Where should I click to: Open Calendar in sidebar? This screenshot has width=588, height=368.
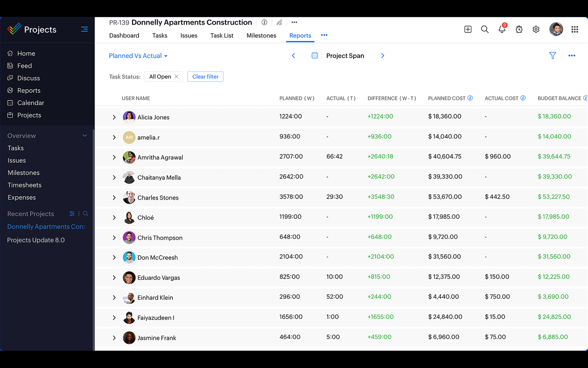click(30, 103)
